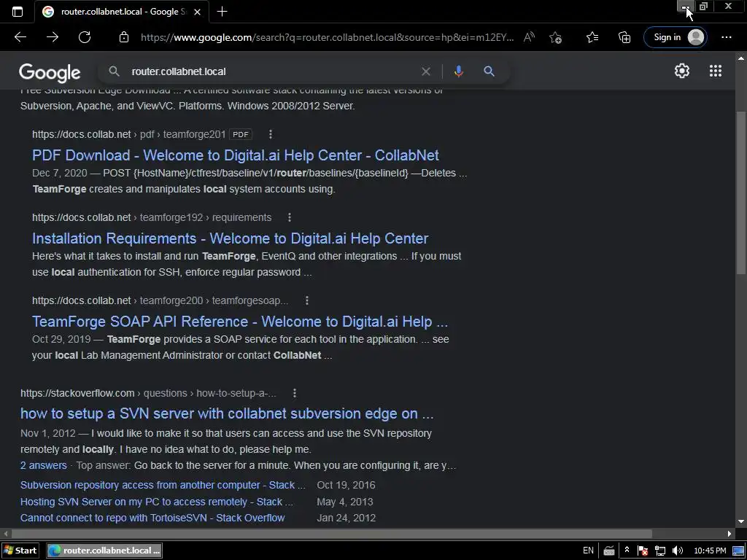Open the Collections panel
Image resolution: width=747 pixels, height=560 pixels.
624,37
